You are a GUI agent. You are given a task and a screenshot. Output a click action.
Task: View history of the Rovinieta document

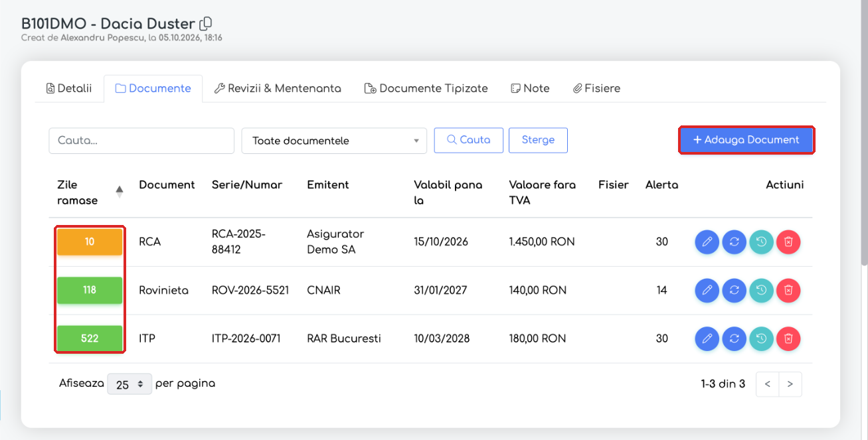point(762,290)
